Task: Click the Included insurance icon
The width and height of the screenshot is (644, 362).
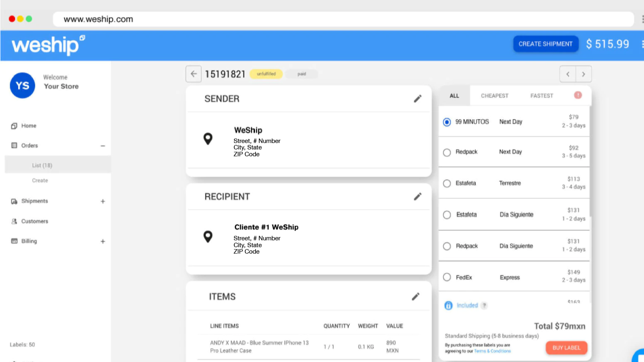Action: coord(448,305)
